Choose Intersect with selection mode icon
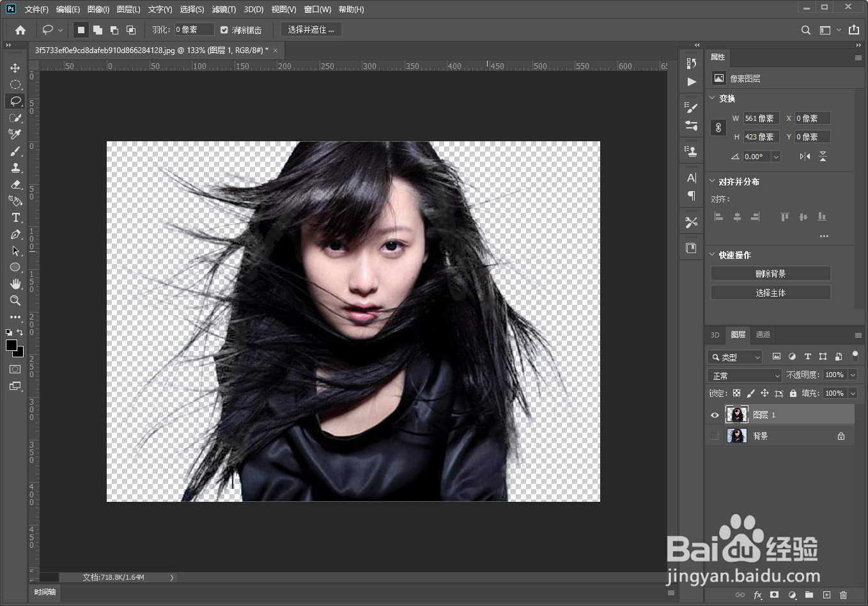The height and width of the screenshot is (606, 868). click(131, 30)
